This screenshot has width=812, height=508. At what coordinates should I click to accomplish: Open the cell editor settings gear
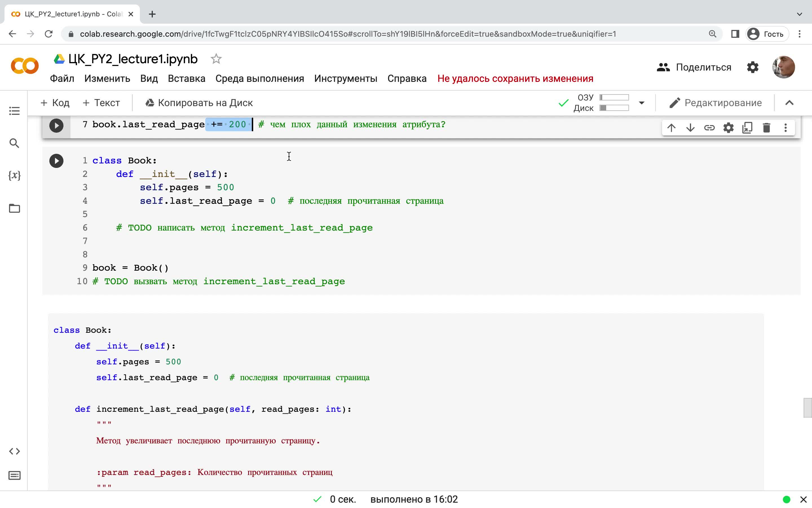pos(729,128)
